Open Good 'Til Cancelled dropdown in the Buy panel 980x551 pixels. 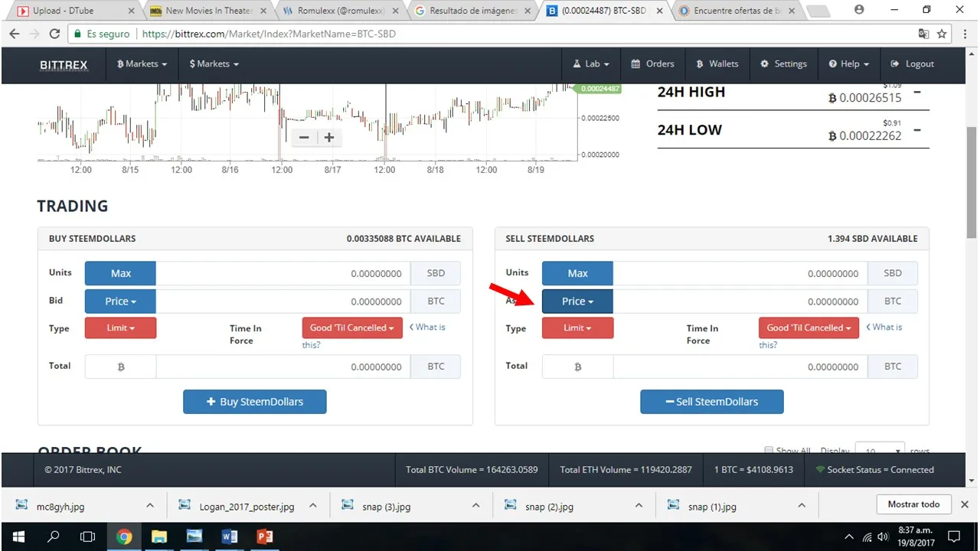pos(352,328)
